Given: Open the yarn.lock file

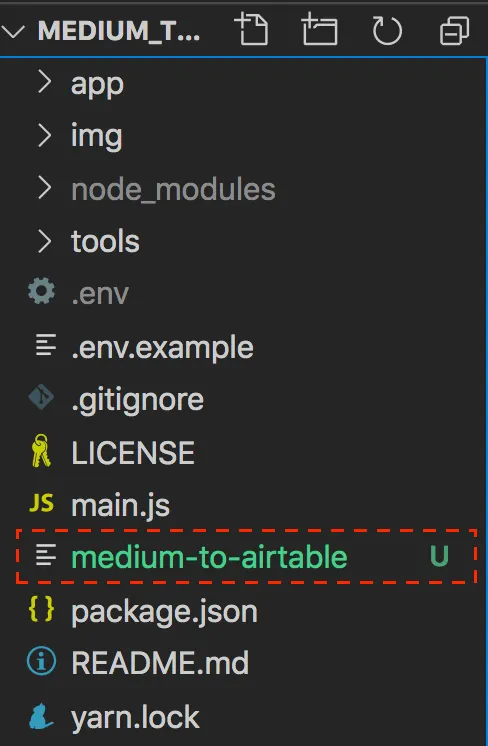Looking at the screenshot, I should pyautogui.click(x=135, y=718).
